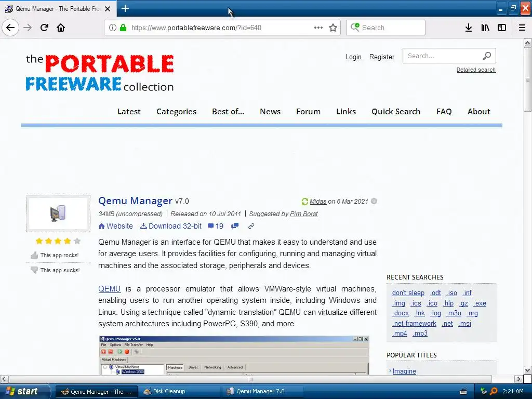Focus the browser Search box
Viewport: 532px width, 399px height.
(x=385, y=28)
